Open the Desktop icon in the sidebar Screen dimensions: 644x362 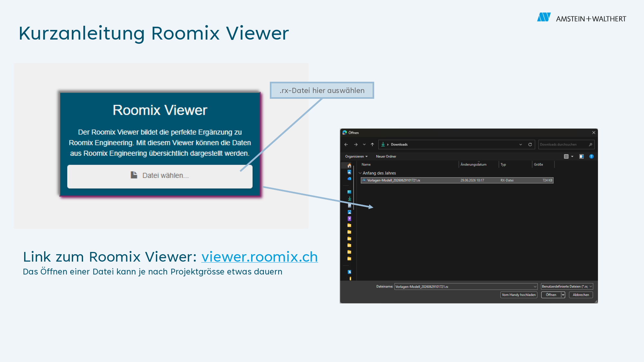(x=349, y=192)
